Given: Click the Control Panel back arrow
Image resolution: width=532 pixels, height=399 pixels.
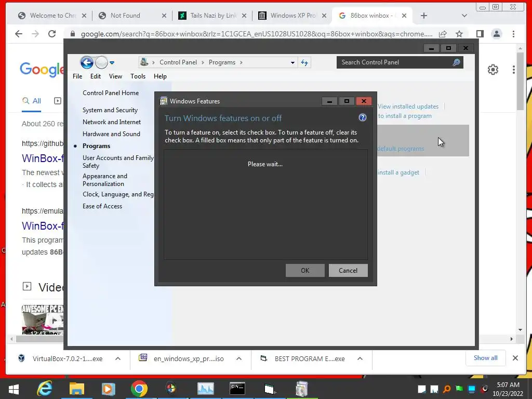Looking at the screenshot, I should tap(87, 62).
